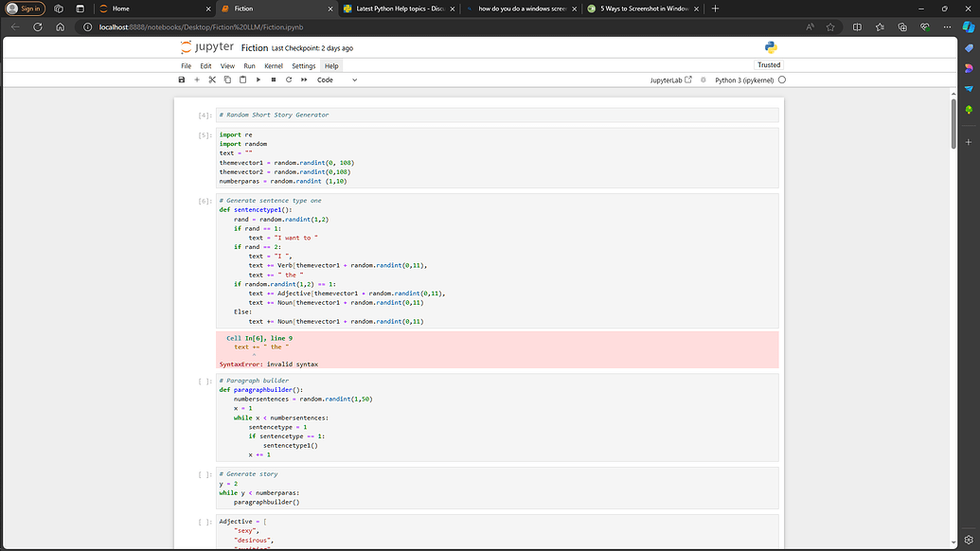Select the Python 3 (ipykernel) kernel name
The width and height of the screenshot is (980, 551).
tap(743, 80)
